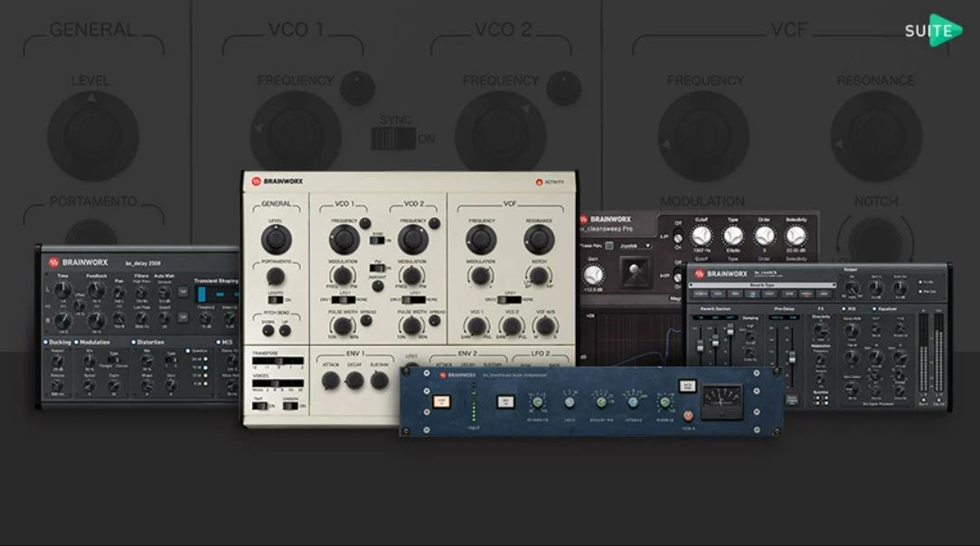Image resolution: width=980 pixels, height=546 pixels.
Task: Click the Pitch Bend Down knob
Action: pyautogui.click(x=269, y=331)
